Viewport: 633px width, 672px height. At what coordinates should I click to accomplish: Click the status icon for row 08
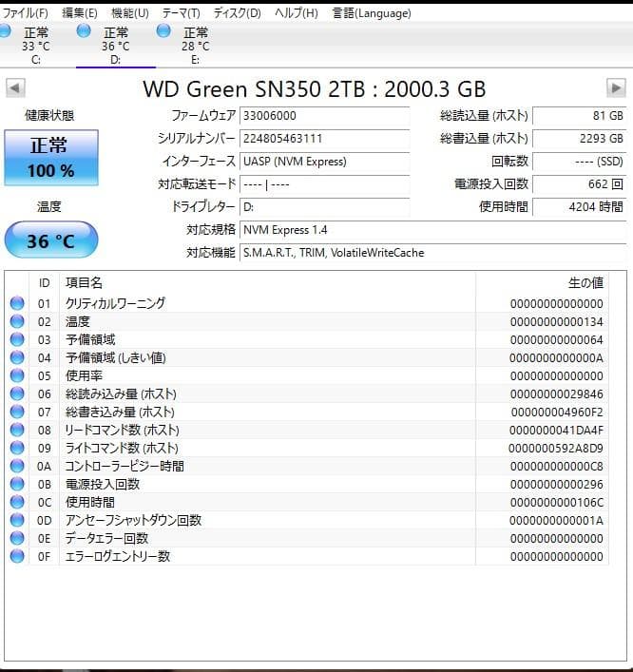[x=17, y=430]
